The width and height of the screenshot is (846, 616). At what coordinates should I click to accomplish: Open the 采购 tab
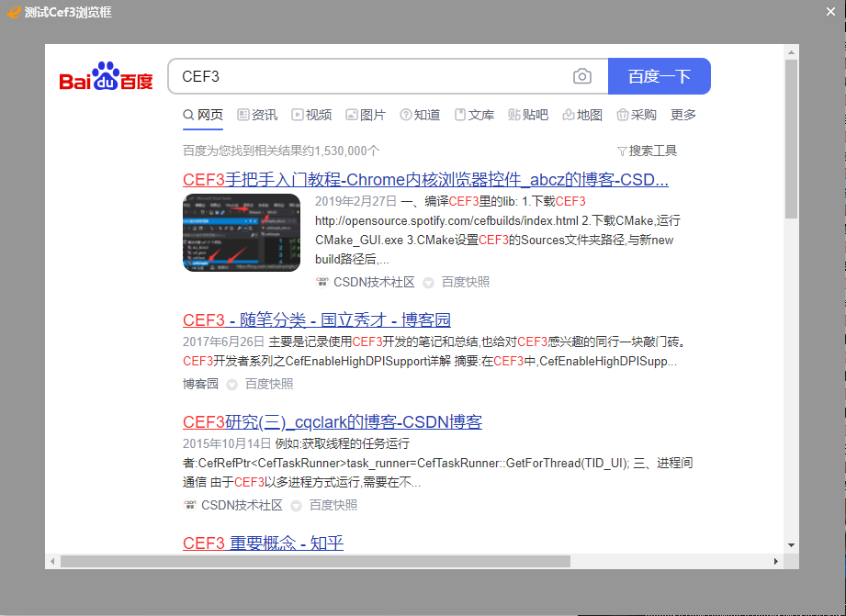[637, 115]
